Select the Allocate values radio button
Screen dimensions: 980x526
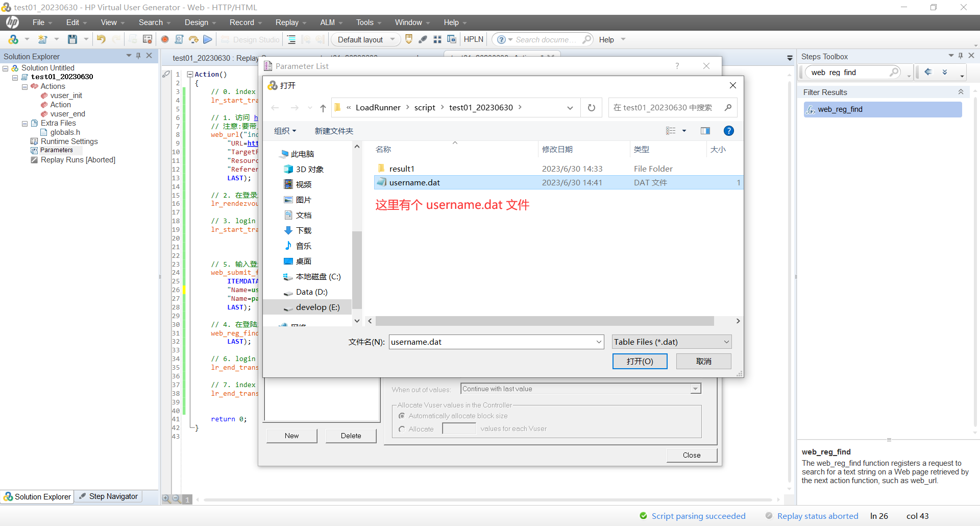point(402,429)
